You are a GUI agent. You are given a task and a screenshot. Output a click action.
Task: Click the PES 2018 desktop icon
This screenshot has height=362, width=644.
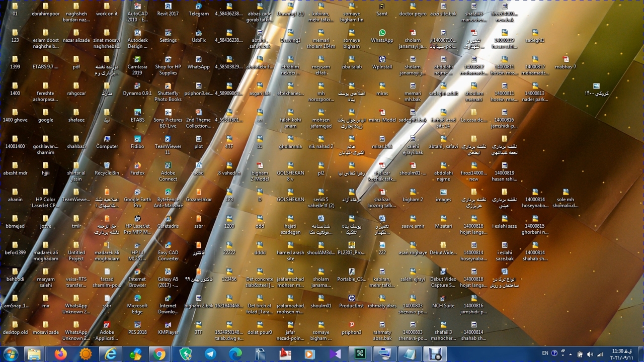[137, 325]
